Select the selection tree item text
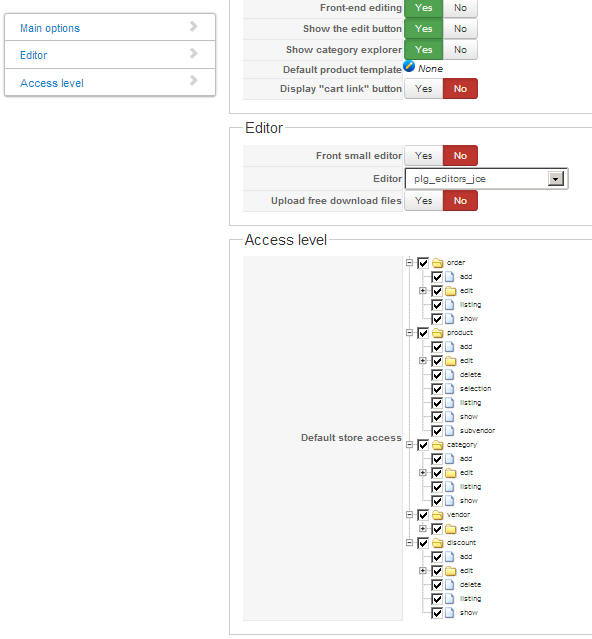 tap(475, 389)
